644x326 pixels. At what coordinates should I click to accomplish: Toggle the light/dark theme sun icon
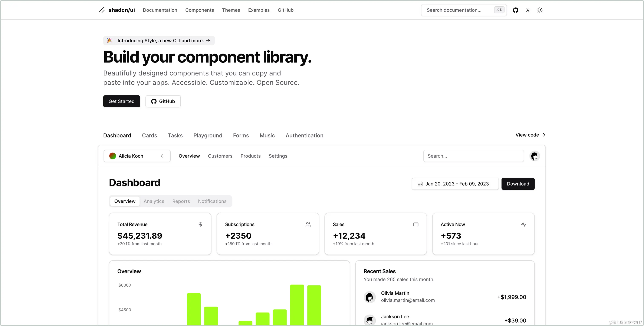(x=539, y=10)
